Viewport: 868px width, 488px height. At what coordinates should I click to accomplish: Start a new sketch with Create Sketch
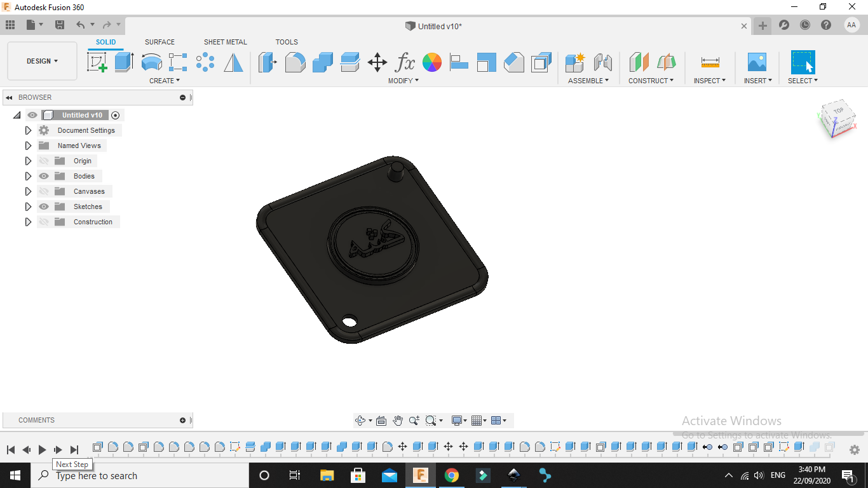(97, 62)
